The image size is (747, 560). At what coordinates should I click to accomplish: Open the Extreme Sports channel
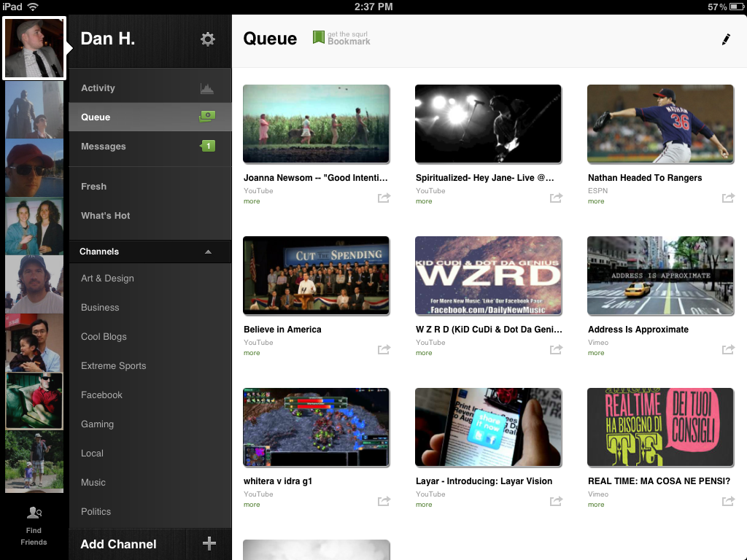coord(150,366)
